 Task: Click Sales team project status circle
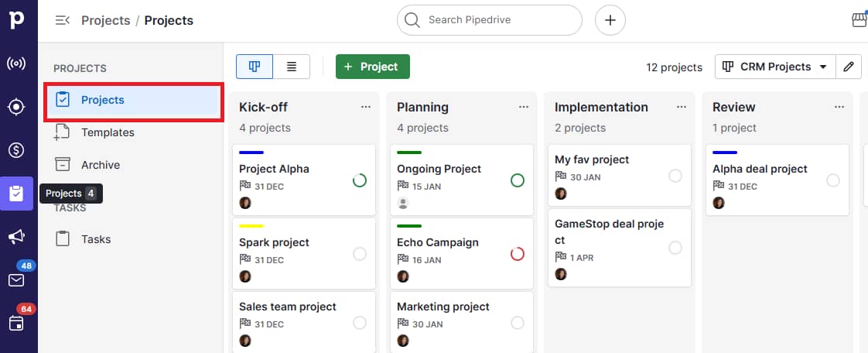point(360,323)
